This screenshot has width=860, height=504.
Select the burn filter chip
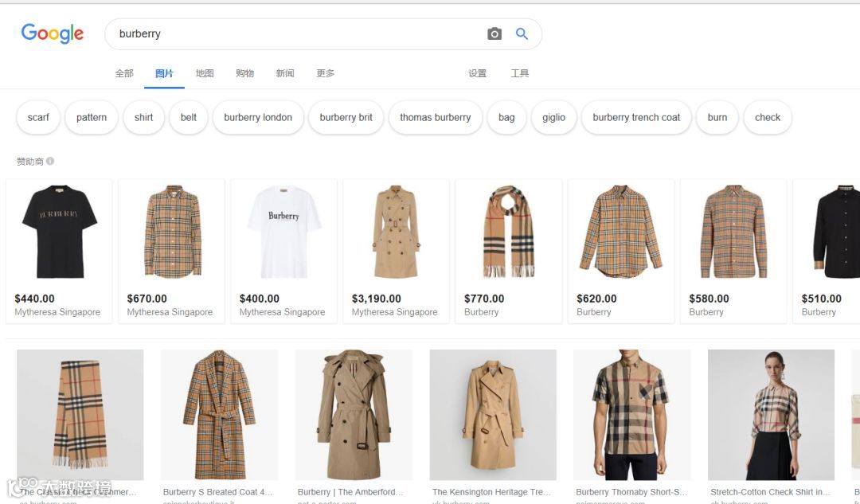717,117
